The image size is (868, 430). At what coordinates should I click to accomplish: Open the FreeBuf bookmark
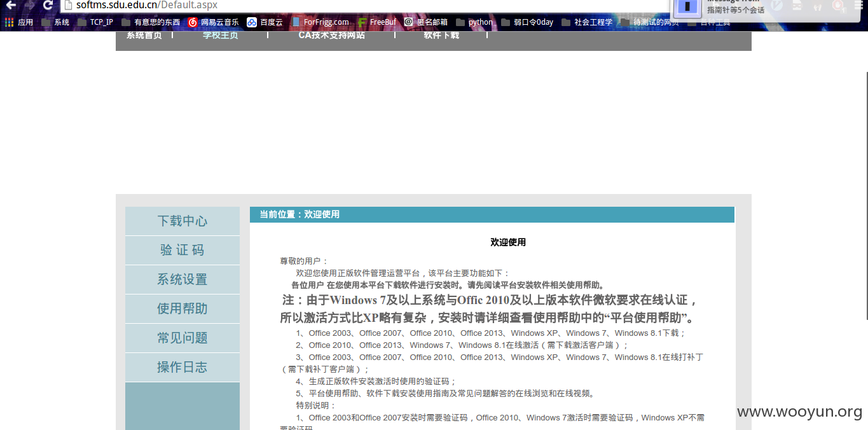click(x=376, y=22)
